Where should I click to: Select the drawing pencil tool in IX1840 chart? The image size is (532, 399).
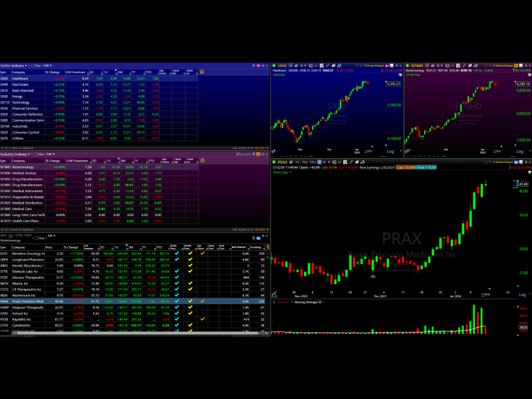464,65
